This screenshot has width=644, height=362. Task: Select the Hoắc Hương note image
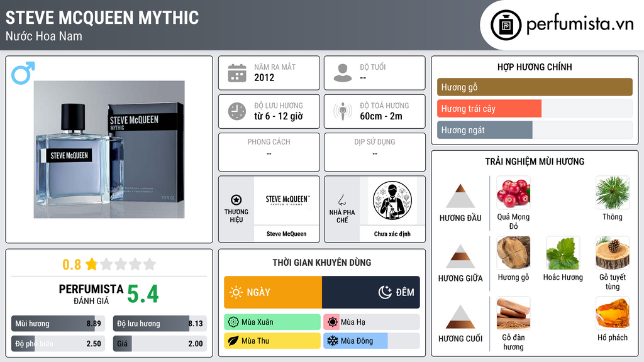point(563,253)
